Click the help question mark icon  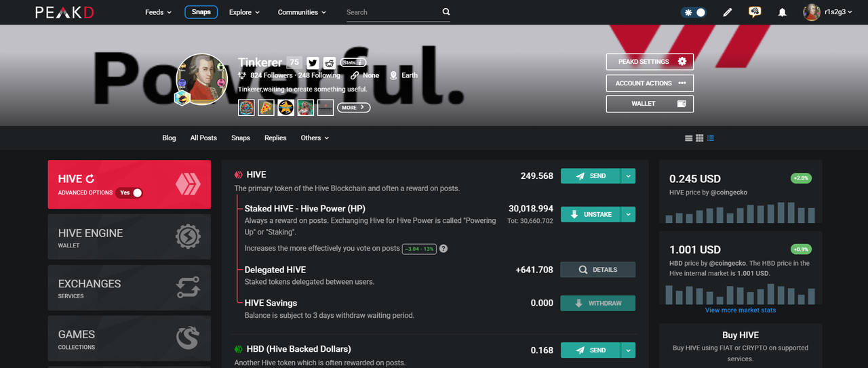point(443,248)
